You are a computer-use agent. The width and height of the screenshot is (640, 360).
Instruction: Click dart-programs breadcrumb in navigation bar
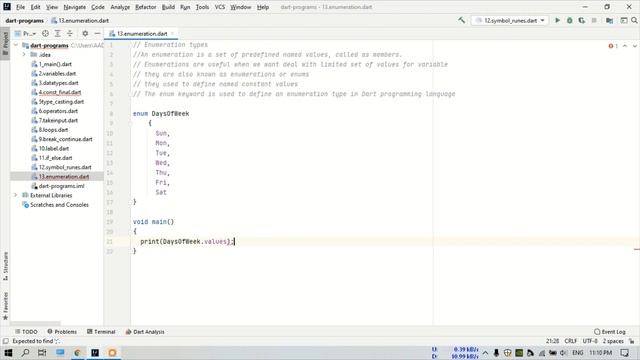tap(24, 20)
